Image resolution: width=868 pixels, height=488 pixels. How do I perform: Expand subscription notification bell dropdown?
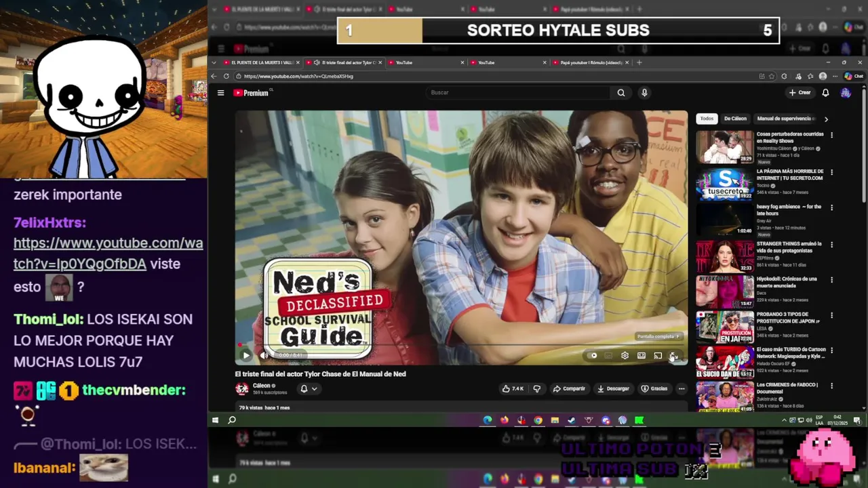(309, 389)
